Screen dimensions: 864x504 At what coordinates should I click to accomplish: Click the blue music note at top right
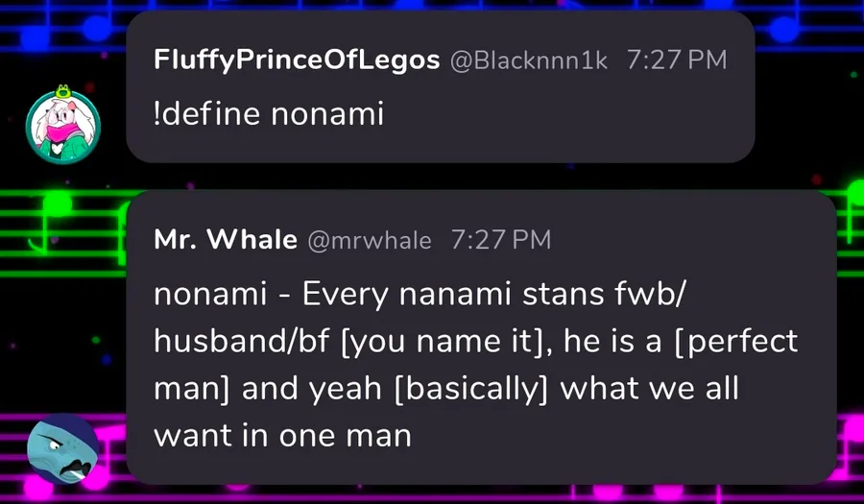tap(784, 29)
